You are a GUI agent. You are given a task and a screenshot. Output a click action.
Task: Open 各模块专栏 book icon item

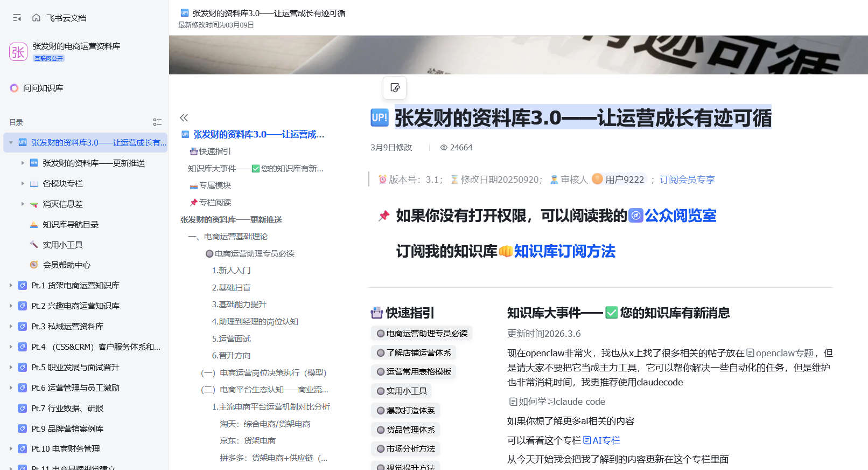point(34,184)
